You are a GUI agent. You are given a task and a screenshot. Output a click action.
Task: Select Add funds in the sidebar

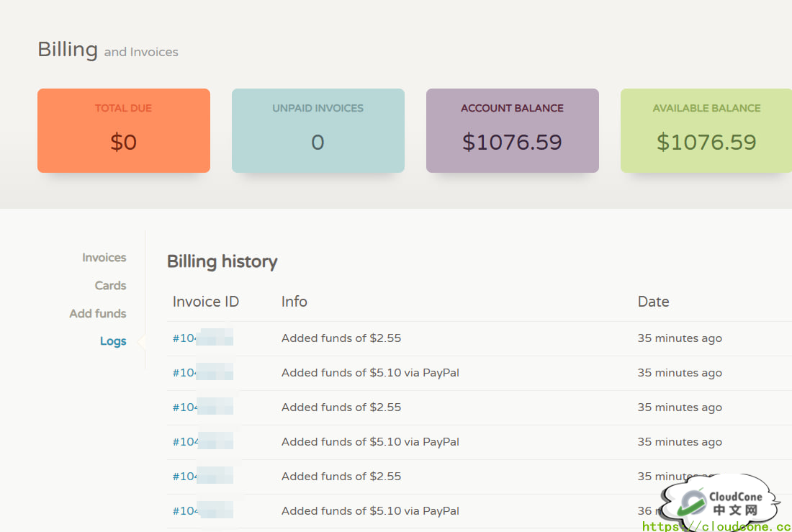(97, 314)
